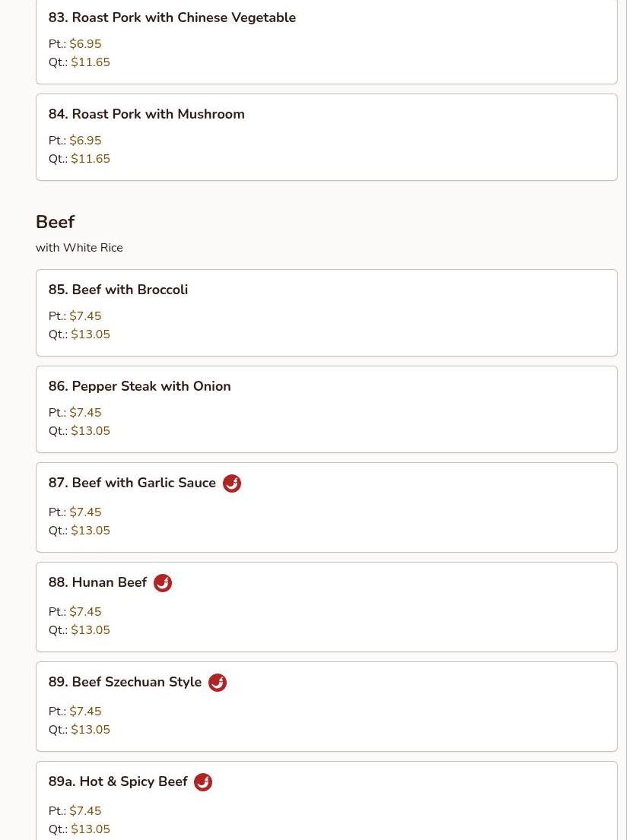
Task: Click pint price of Beef with Broccoli
Action: [84, 316]
